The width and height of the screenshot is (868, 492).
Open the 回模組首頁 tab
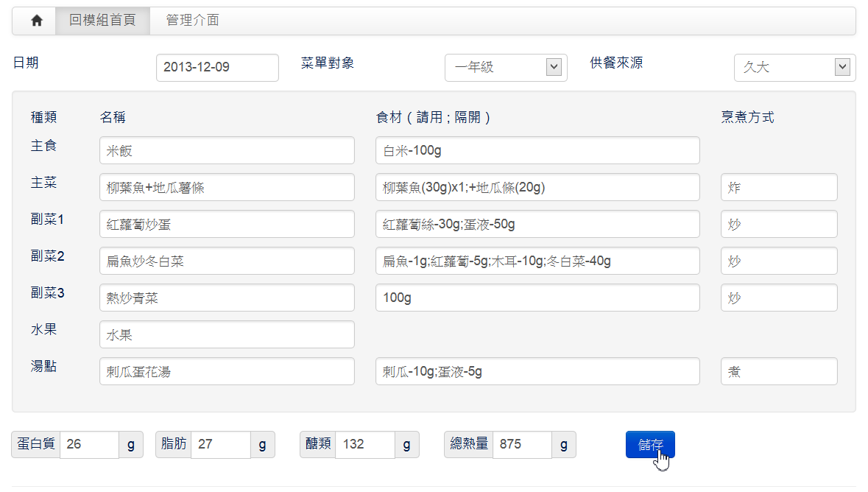[102, 21]
